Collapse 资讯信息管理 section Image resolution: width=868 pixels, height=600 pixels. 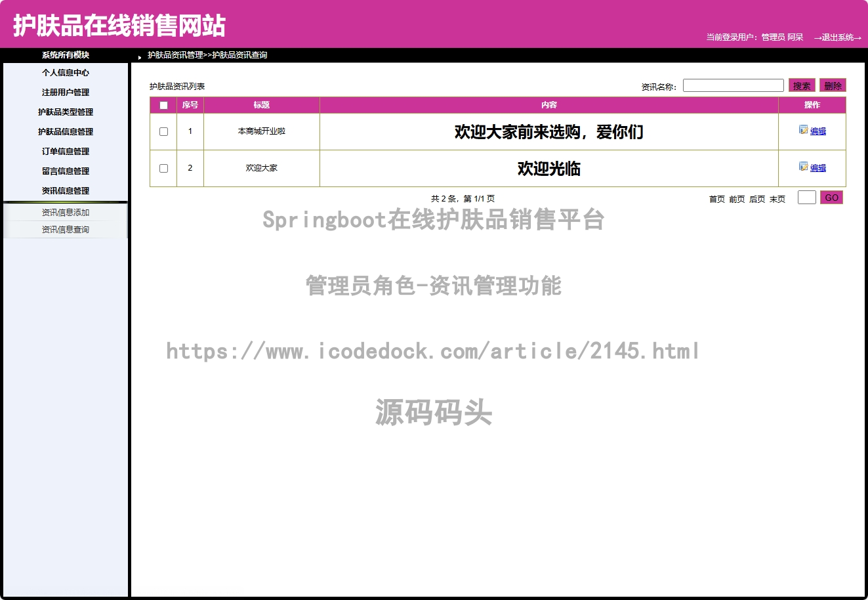tap(66, 191)
